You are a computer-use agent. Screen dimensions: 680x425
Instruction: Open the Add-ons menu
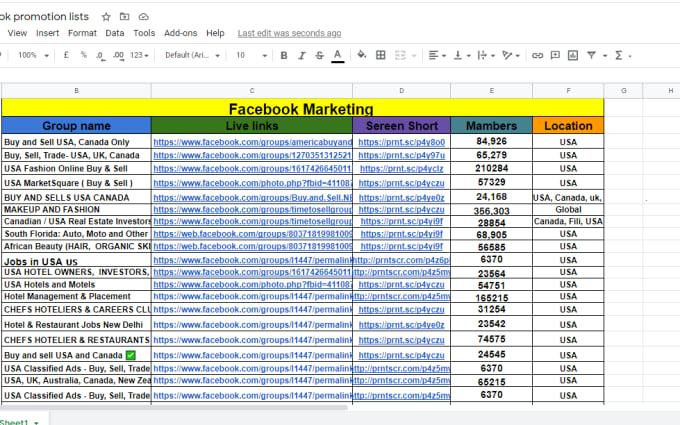(x=180, y=33)
